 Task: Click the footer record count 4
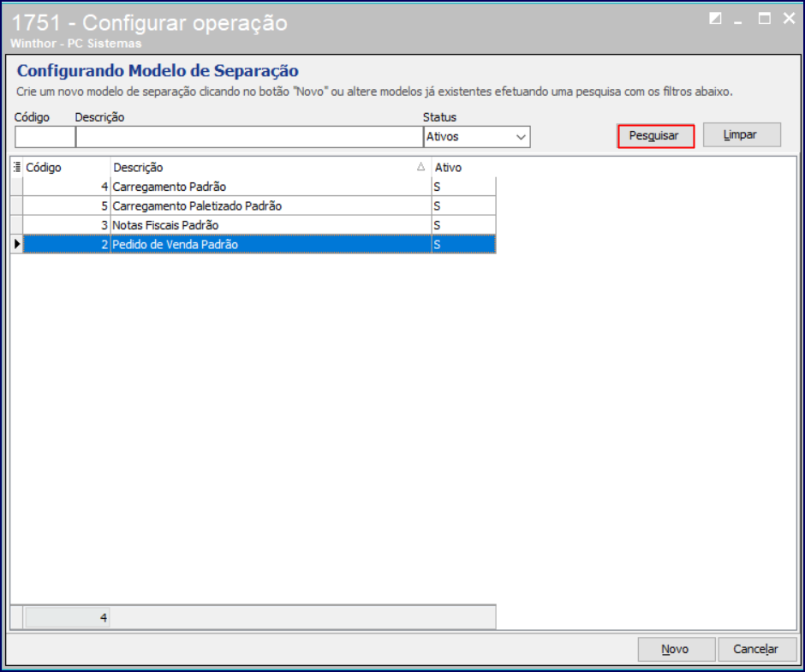[68, 617]
